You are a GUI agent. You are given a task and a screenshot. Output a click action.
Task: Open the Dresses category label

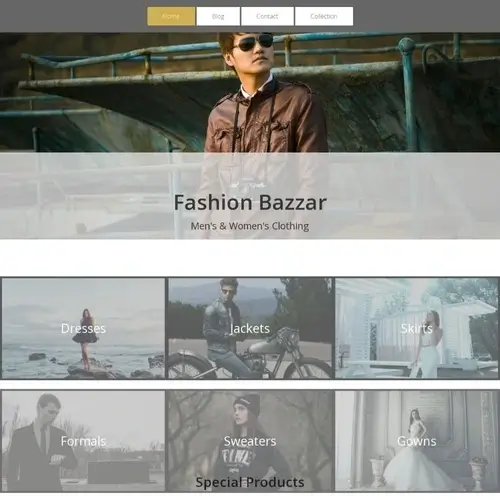(83, 329)
